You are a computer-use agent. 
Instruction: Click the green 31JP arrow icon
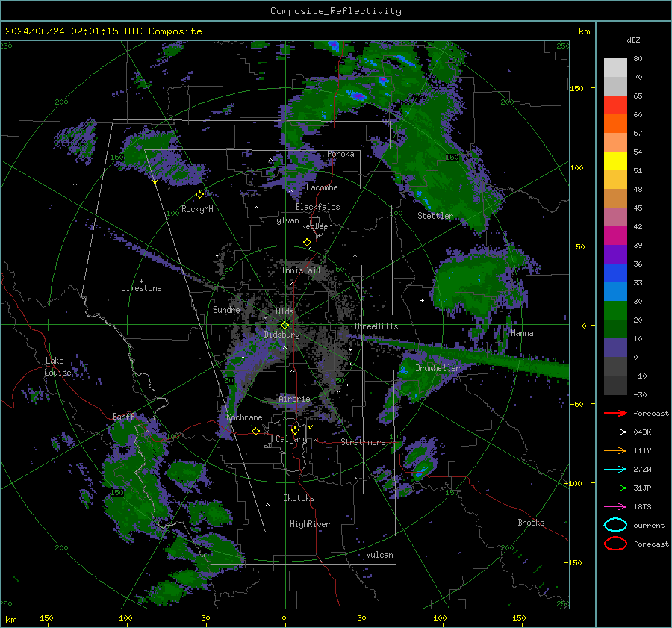coord(615,488)
